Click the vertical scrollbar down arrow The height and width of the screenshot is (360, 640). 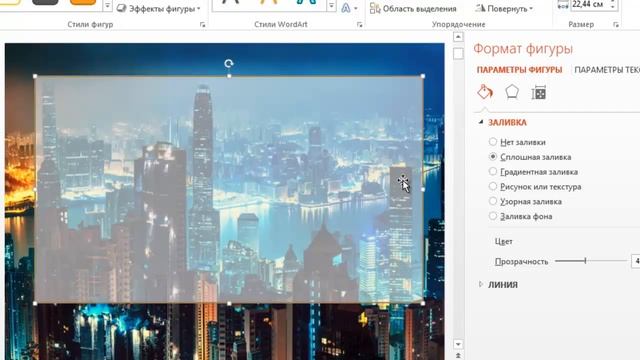458,344
